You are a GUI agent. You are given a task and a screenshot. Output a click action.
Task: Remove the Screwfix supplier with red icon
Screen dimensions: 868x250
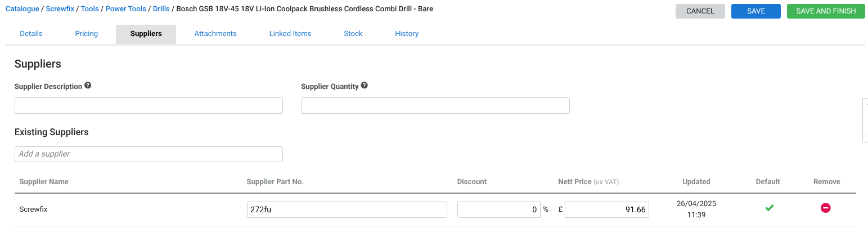(x=825, y=208)
